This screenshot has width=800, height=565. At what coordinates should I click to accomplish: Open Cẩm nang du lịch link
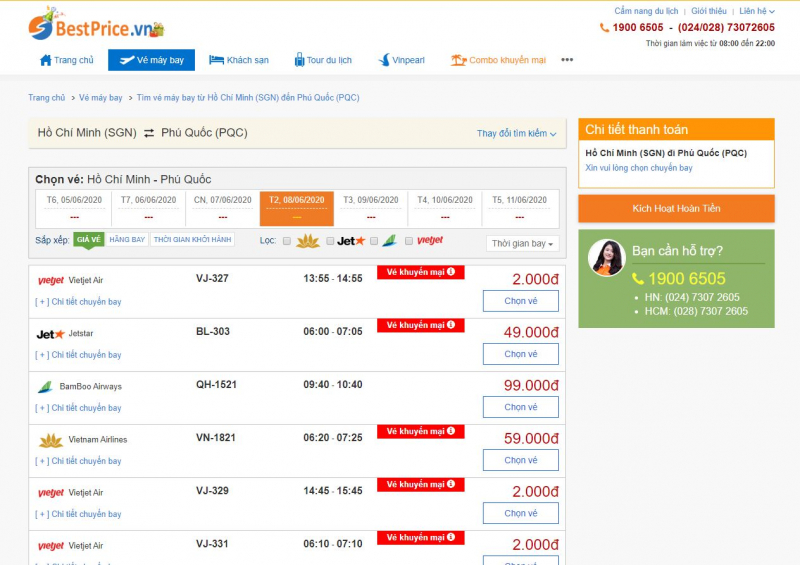pyautogui.click(x=646, y=11)
